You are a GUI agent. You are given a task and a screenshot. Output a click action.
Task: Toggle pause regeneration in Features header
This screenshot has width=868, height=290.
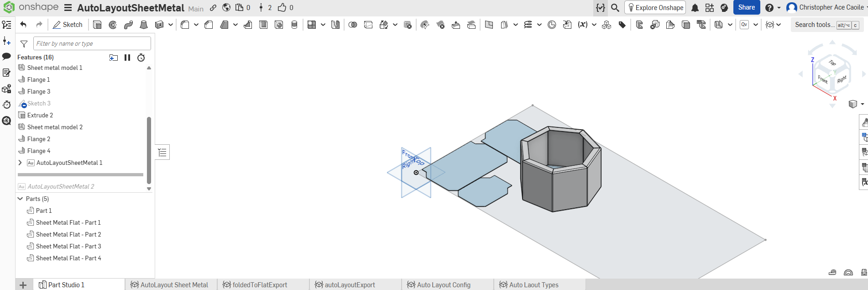[x=127, y=58]
